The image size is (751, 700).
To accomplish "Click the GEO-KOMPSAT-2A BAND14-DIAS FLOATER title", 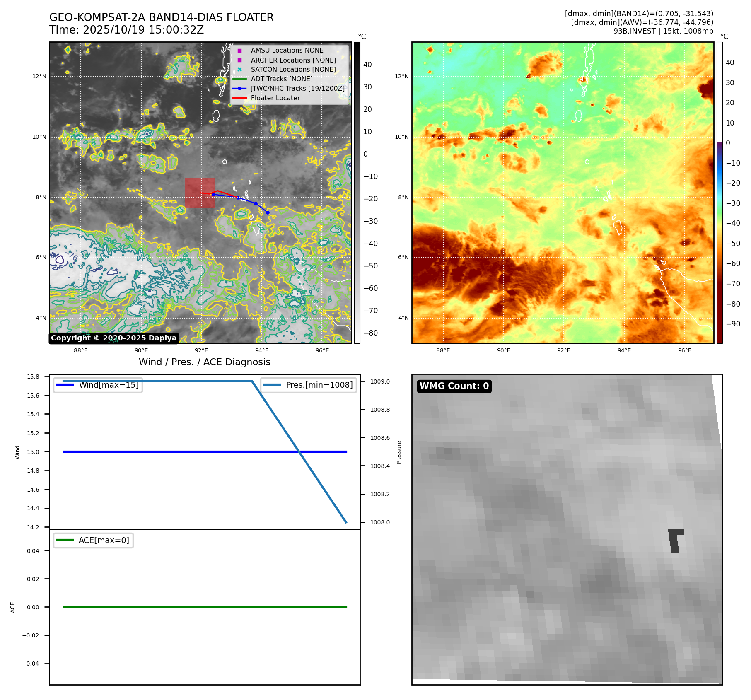I will (161, 17).
